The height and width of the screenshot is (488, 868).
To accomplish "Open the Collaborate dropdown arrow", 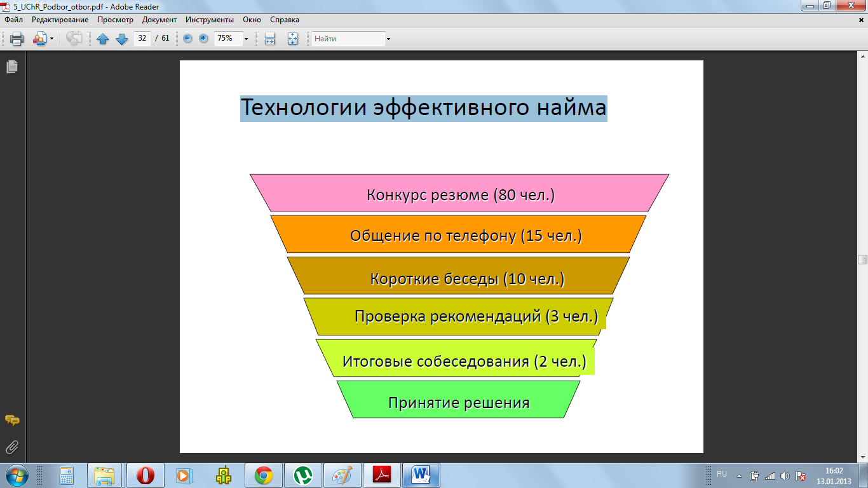I will pyautogui.click(x=51, y=39).
